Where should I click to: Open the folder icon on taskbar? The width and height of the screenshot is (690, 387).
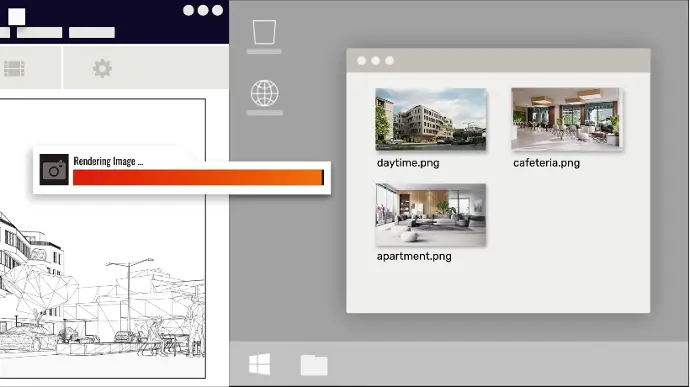[314, 365]
